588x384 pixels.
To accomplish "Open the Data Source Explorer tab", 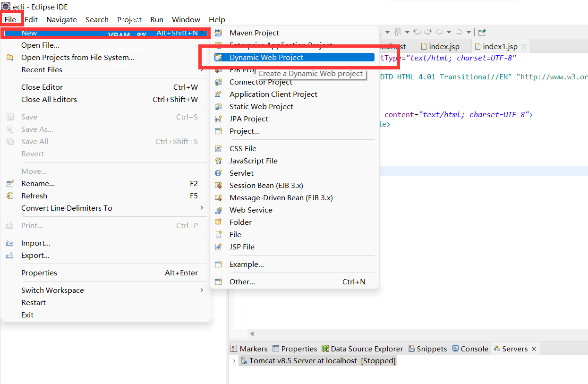I will pos(362,349).
